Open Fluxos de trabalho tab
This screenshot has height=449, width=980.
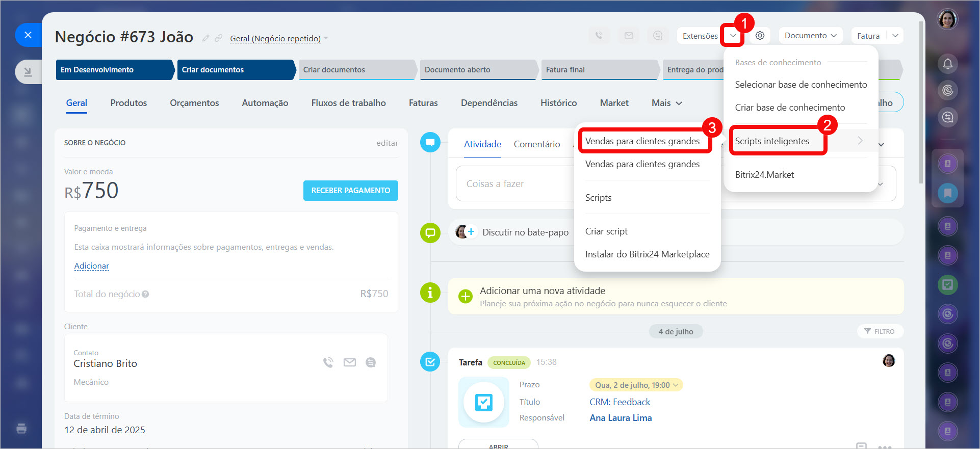point(349,103)
